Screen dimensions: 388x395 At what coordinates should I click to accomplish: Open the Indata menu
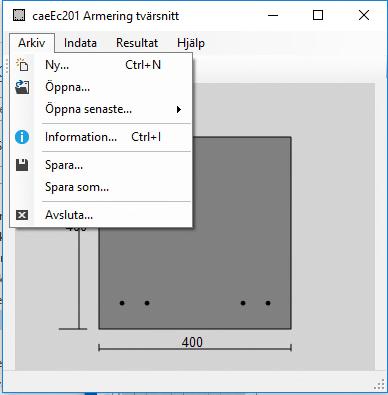coord(80,43)
